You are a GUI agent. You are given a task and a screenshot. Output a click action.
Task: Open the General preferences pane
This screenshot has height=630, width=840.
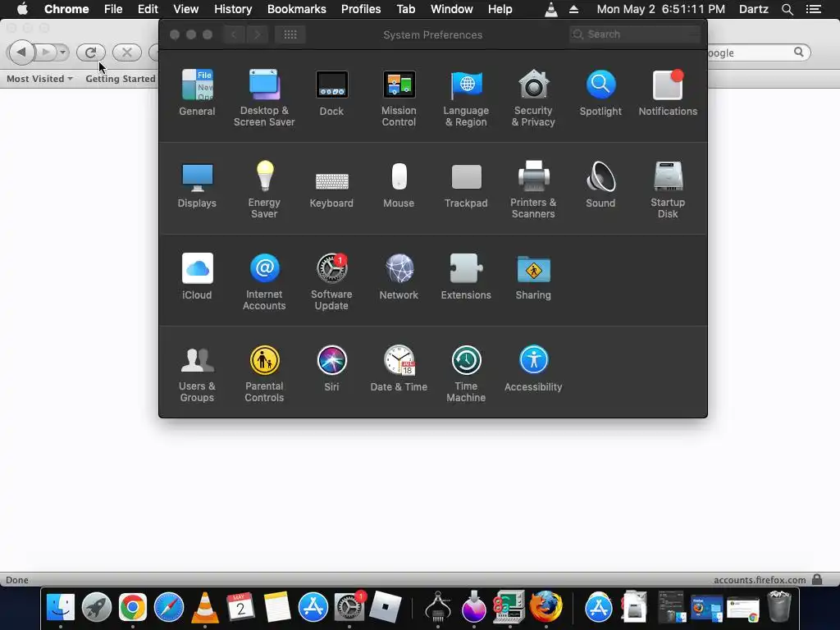[197, 92]
